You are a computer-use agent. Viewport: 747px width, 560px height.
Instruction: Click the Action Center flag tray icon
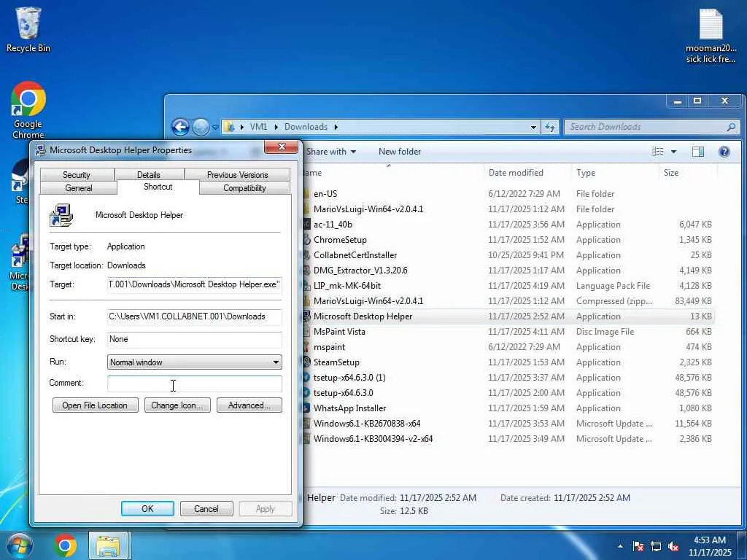point(638,547)
